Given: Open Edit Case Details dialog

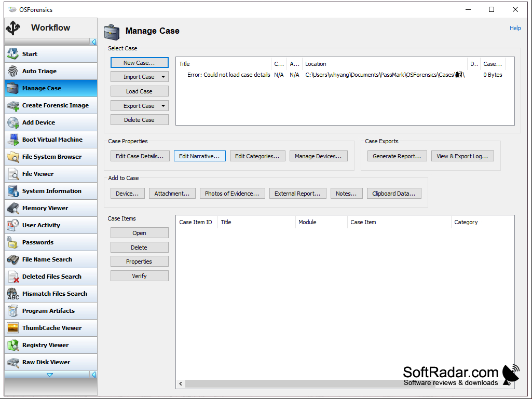Looking at the screenshot, I should 140,156.
